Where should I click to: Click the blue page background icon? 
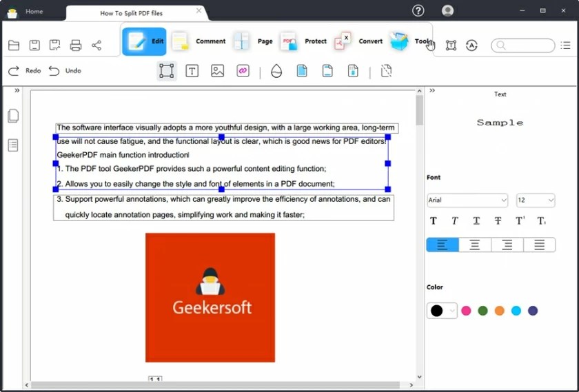302,71
